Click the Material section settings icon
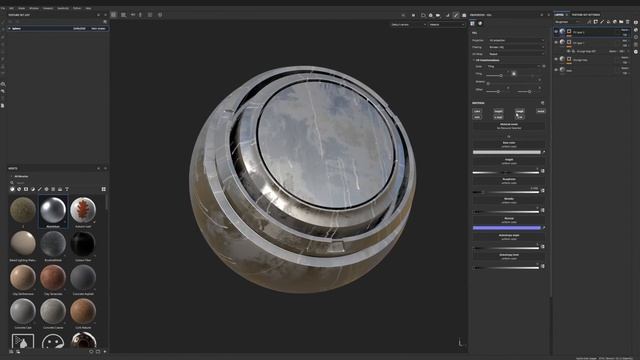Viewport: 640px width, 360px height. pos(542,103)
